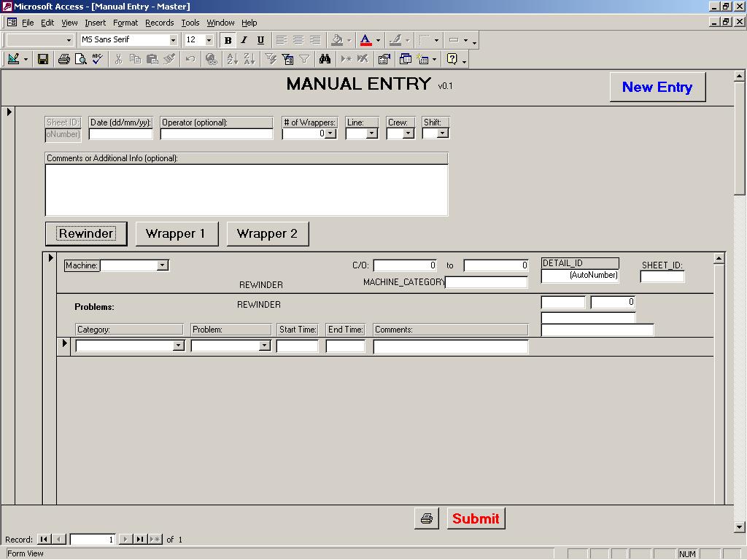Click the Copy toolbar icon
This screenshot has width=747, height=560.
click(x=135, y=59)
